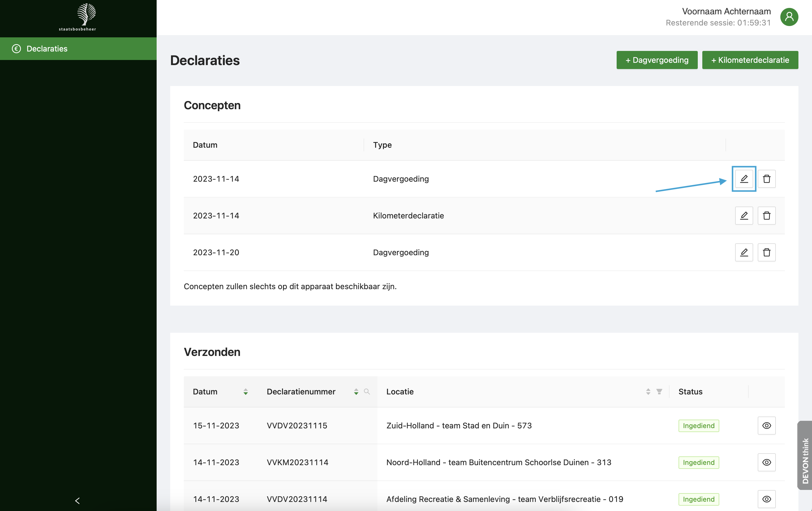Click location Zuid-Holland - team Stad en Duin - 573
The image size is (812, 511).
(459, 425)
